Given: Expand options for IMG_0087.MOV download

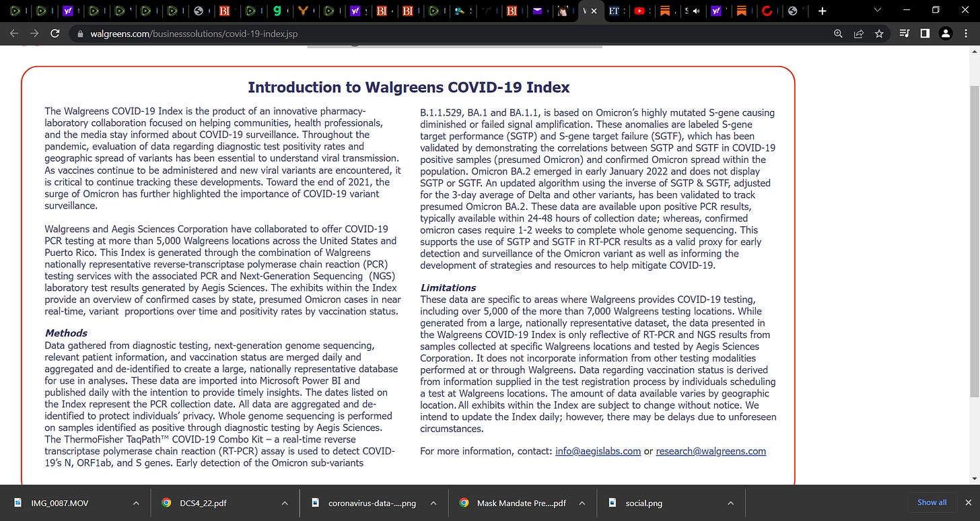Looking at the screenshot, I should (136, 503).
